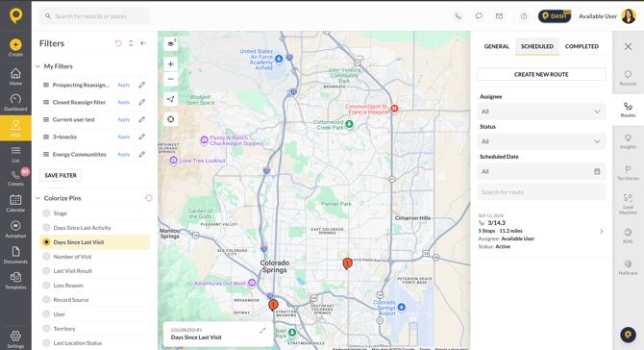Select Record Source radio button

tap(46, 299)
